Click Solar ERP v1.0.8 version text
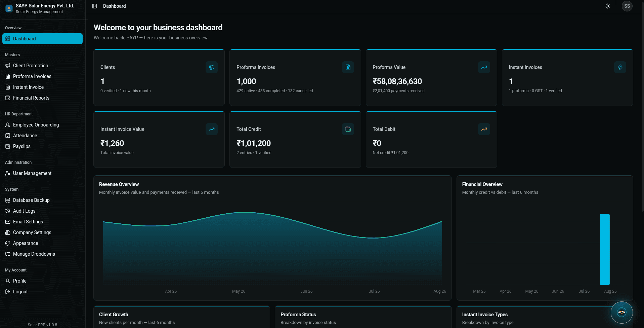 coord(42,325)
